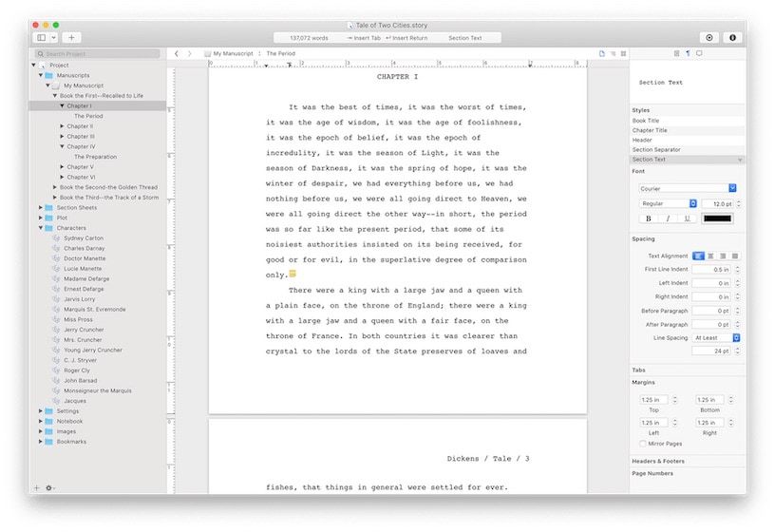Open the comments inspector tab

coord(700,54)
